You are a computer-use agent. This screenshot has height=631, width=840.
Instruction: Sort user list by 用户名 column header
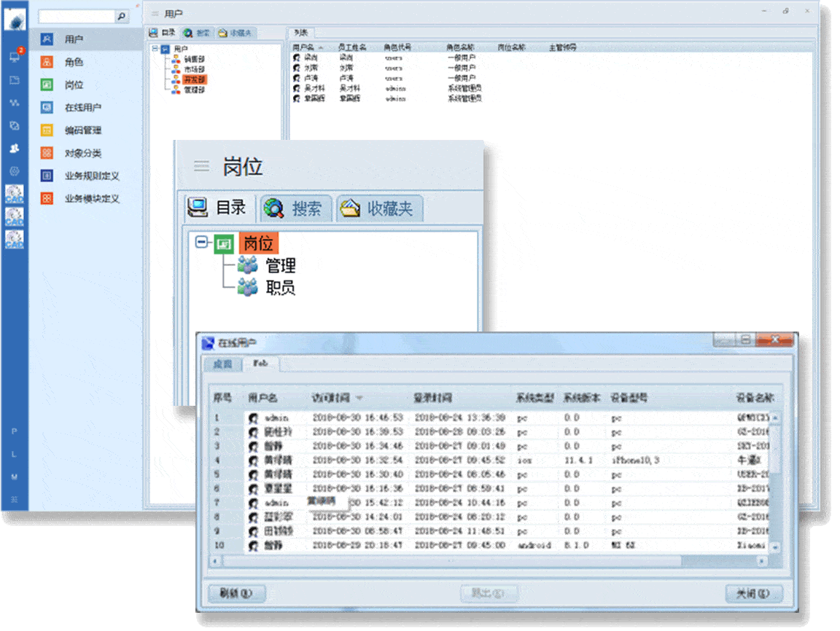[304, 47]
